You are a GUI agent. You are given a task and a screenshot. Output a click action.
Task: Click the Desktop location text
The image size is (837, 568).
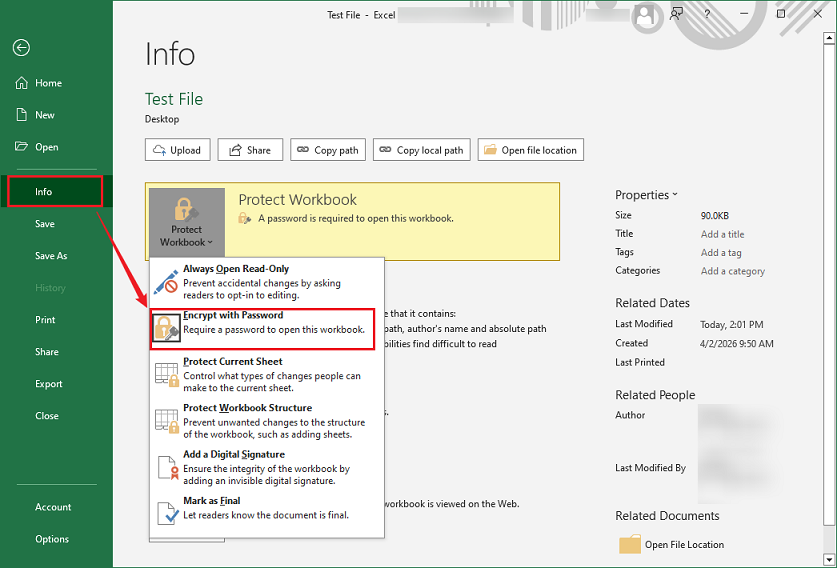click(x=162, y=119)
